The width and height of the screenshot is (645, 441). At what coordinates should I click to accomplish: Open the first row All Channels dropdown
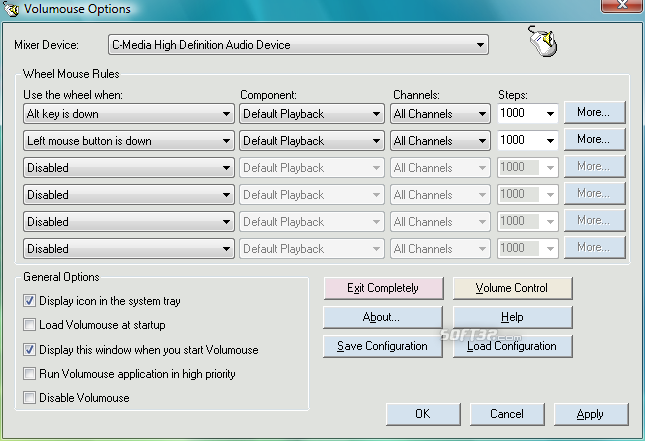pos(440,114)
